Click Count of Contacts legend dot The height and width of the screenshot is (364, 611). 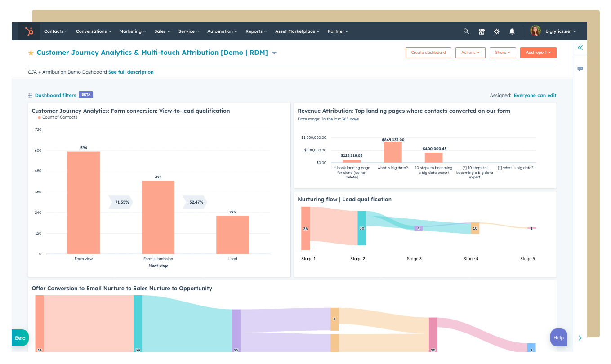pos(40,118)
